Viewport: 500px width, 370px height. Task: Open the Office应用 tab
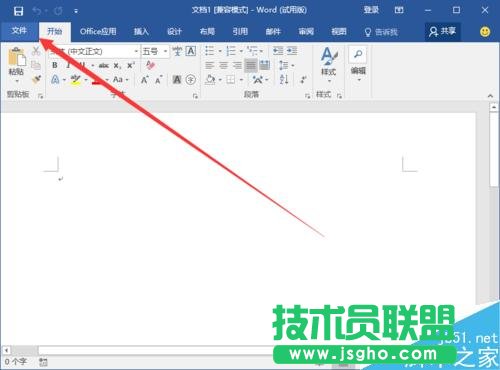pyautogui.click(x=98, y=32)
